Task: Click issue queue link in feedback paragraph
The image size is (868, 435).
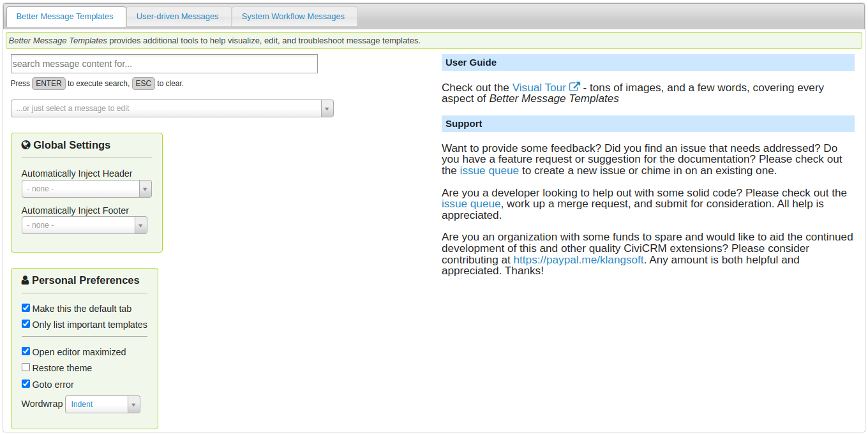Action: click(x=489, y=171)
